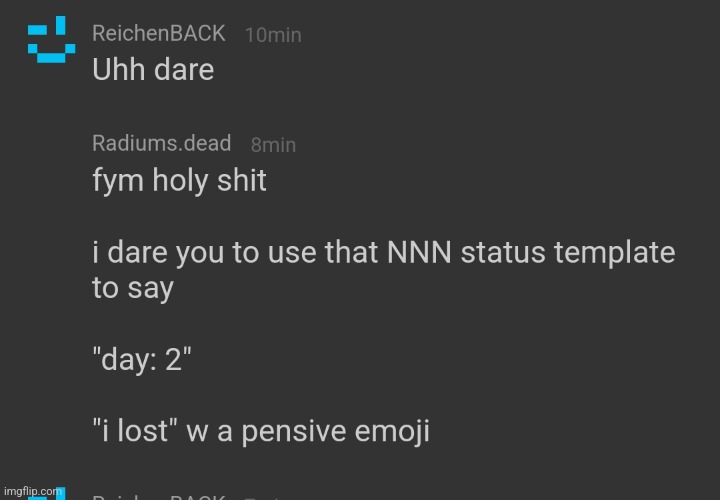
Task: Click the quoted "day: 2" text
Action: click(x=142, y=360)
